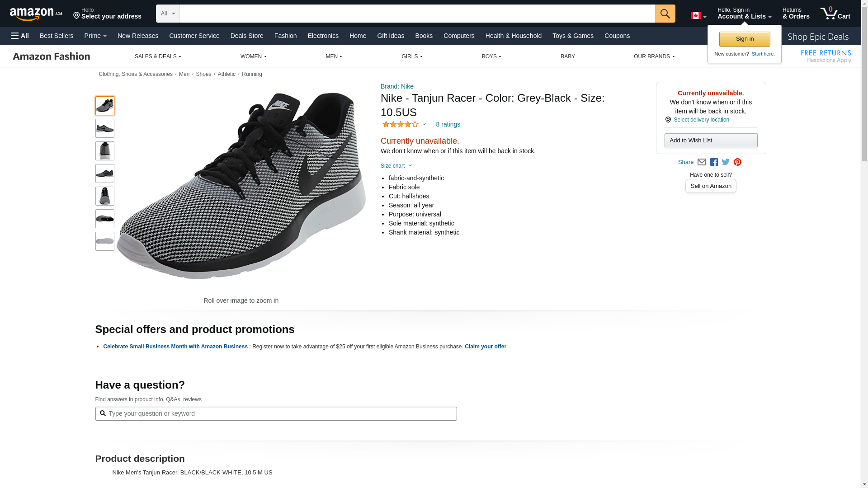The image size is (868, 488).
Task: Add item to Wish List
Action: [711, 141]
